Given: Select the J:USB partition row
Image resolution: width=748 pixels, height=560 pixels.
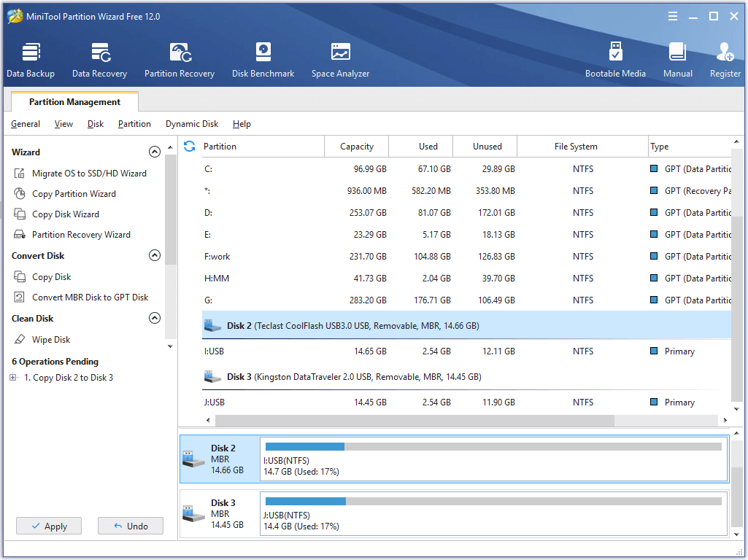Looking at the screenshot, I should [x=466, y=402].
